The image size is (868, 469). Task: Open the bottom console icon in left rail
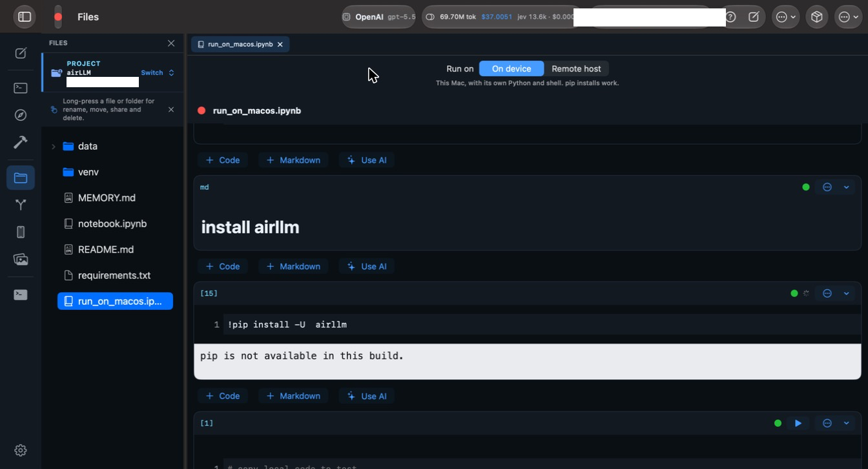(x=21, y=295)
